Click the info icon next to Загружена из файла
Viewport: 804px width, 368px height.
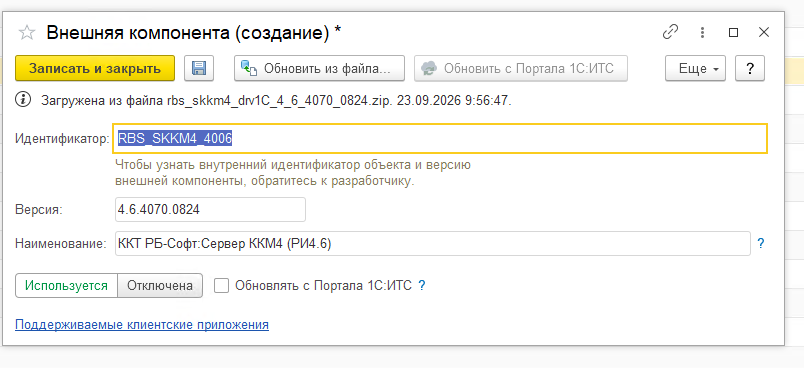pos(24,100)
